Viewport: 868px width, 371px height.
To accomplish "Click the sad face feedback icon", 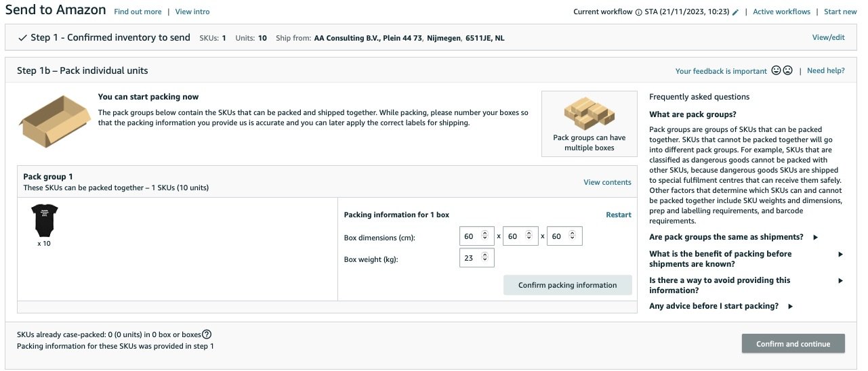I will 787,70.
